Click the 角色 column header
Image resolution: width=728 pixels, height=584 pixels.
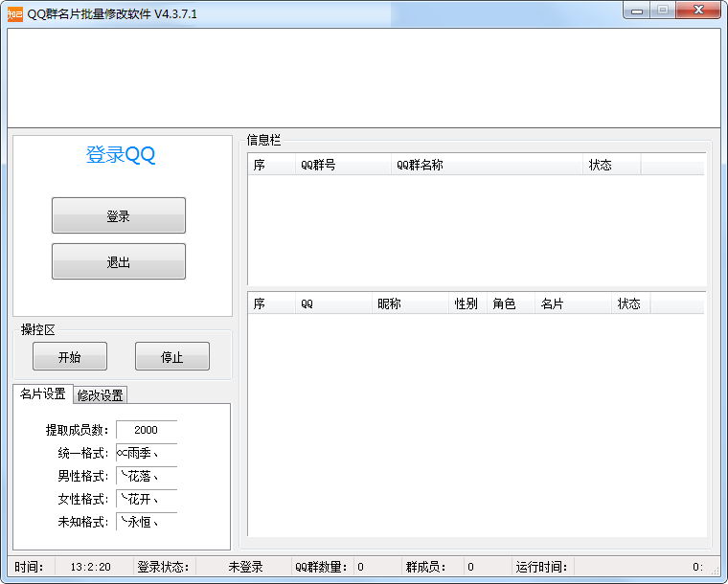click(x=511, y=304)
